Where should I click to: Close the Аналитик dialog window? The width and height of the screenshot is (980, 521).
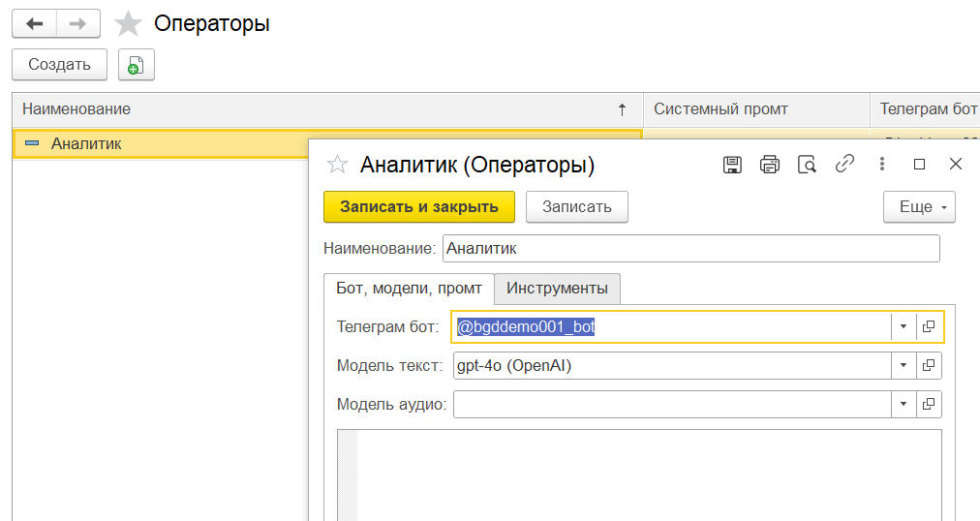[x=955, y=165]
